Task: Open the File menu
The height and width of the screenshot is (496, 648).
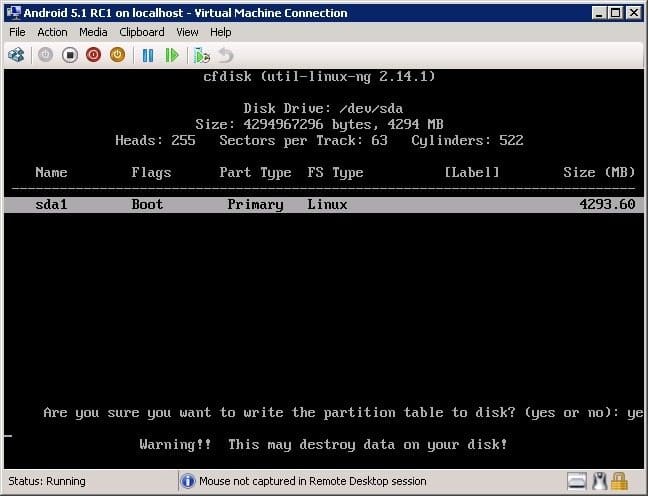Action: tap(17, 32)
